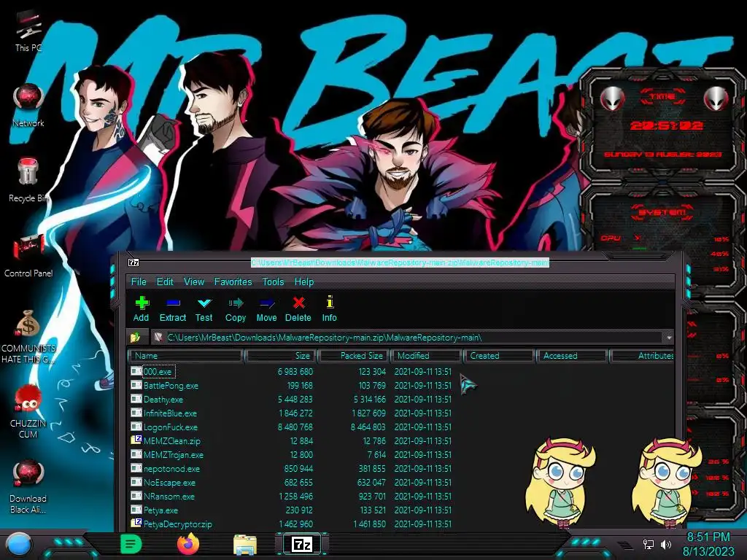Select the MEMZTrojan.exe file
This screenshot has width=747, height=560.
pos(291,455)
